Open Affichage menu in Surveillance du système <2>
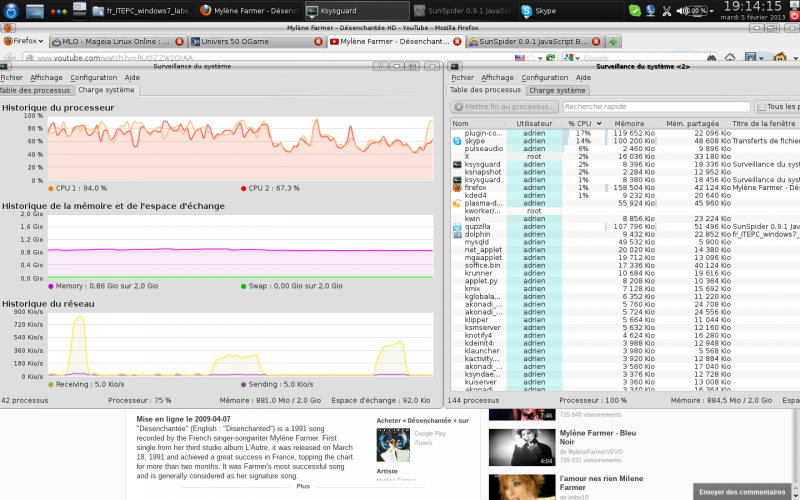 (x=497, y=78)
